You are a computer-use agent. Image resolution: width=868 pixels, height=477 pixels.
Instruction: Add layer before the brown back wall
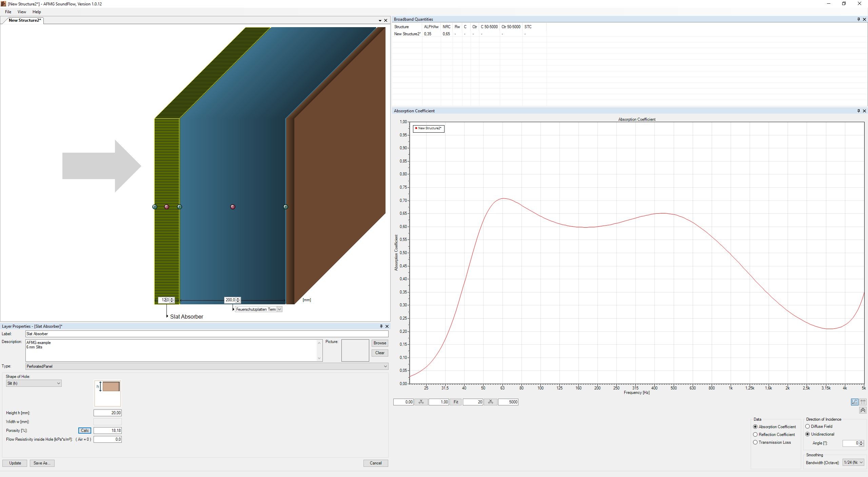coord(285,207)
